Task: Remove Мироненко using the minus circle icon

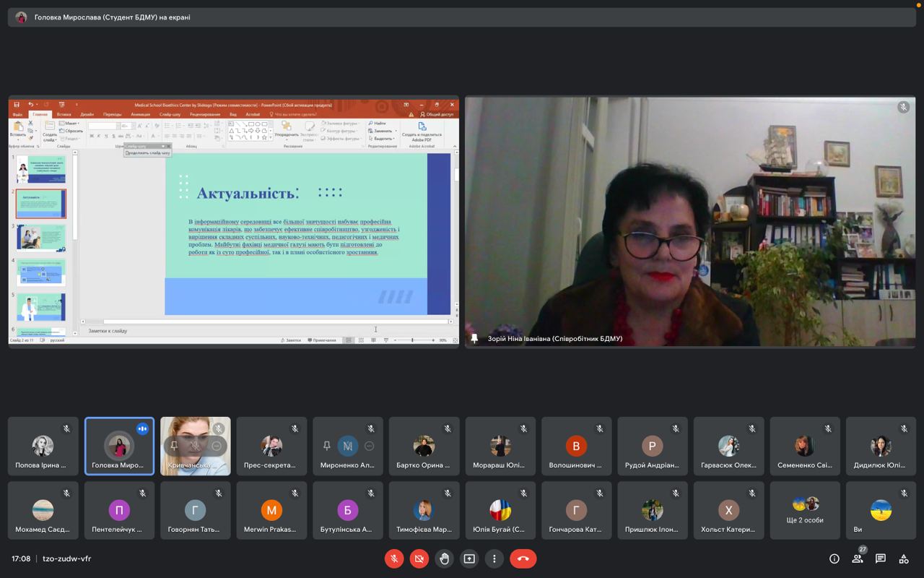Action: [x=370, y=447]
